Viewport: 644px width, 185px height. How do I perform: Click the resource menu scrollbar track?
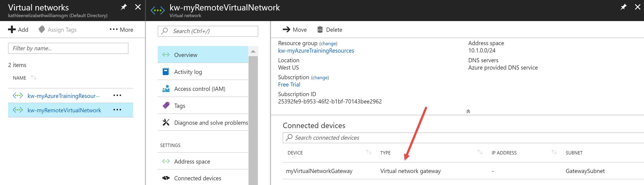pyautogui.click(x=253, y=120)
